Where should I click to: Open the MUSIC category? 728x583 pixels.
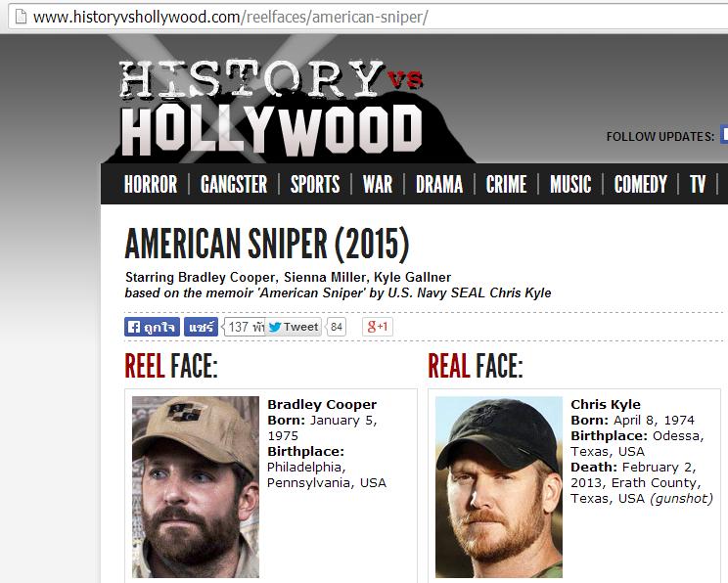(570, 184)
